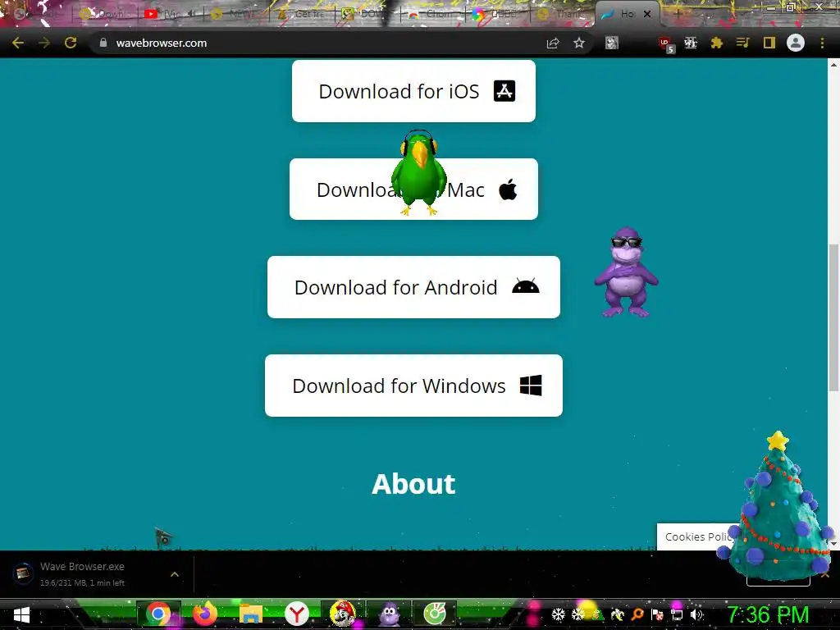This screenshot has width=840, height=630.
Task: Open the media control queue icon
Action: click(742, 43)
